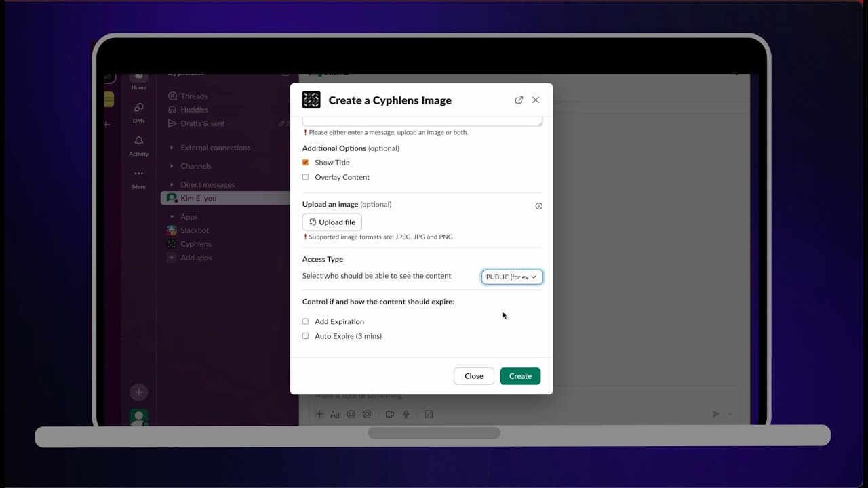Click the Drafts & sent arrow icon
868x488 pixels.
tap(172, 123)
